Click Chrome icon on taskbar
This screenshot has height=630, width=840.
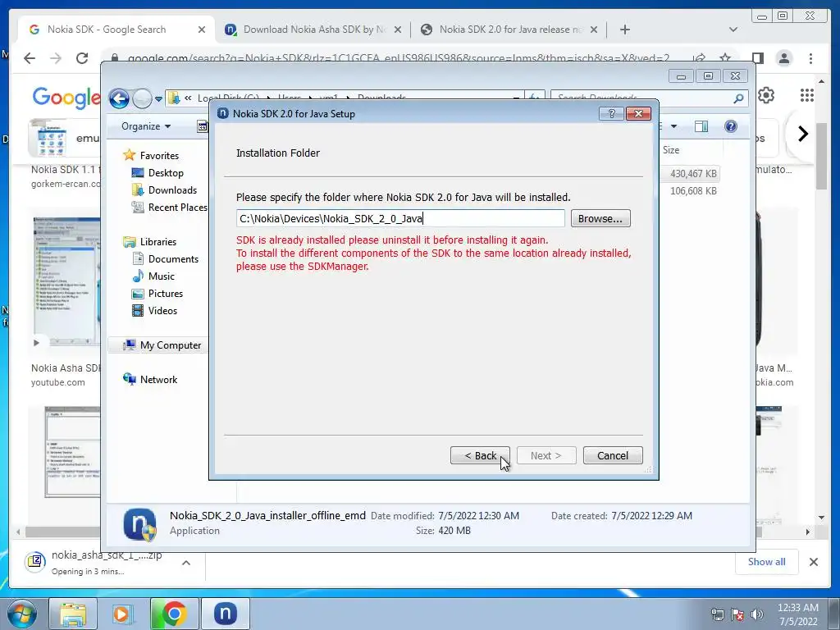(174, 614)
